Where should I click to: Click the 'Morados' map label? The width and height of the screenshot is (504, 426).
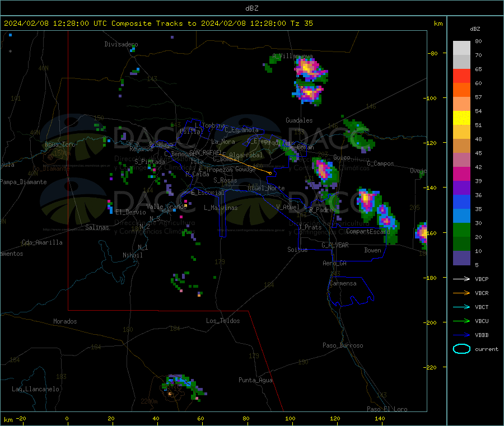pos(65,321)
